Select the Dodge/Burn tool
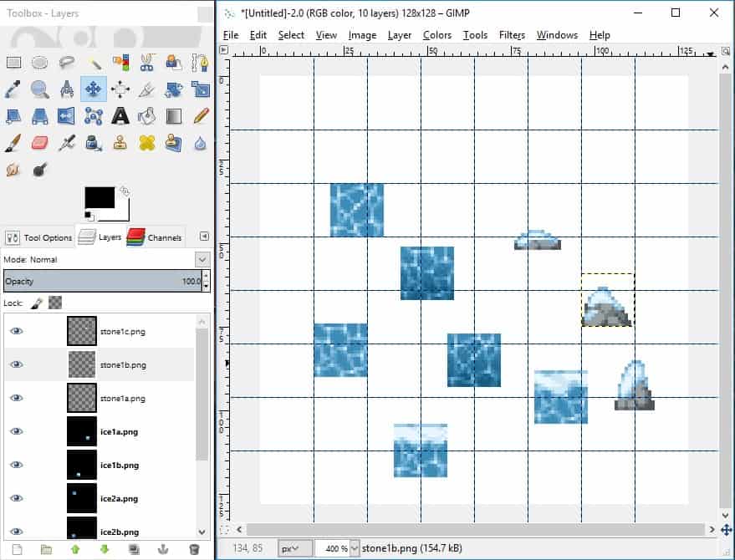 tap(40, 170)
